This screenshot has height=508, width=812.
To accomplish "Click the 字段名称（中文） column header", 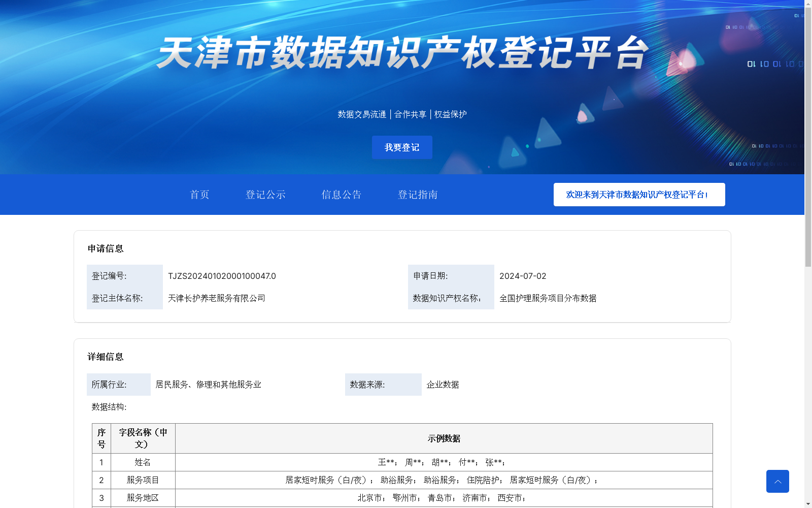I will tap(143, 438).
